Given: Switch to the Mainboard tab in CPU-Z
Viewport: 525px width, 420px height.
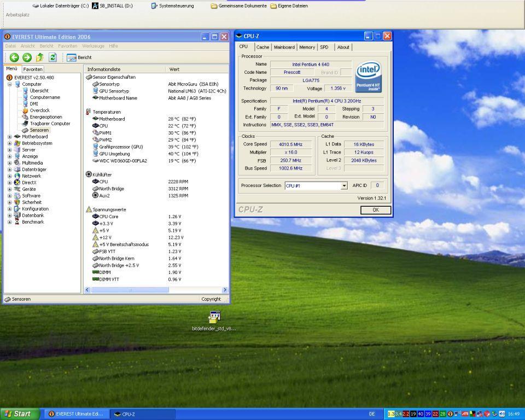Looking at the screenshot, I should click(x=284, y=47).
